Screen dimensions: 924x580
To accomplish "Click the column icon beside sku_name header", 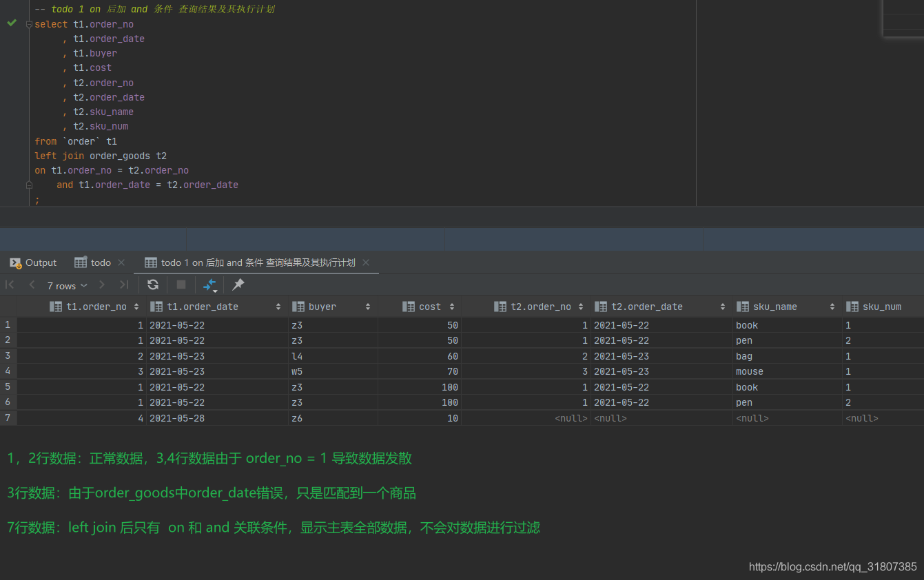I will (742, 307).
